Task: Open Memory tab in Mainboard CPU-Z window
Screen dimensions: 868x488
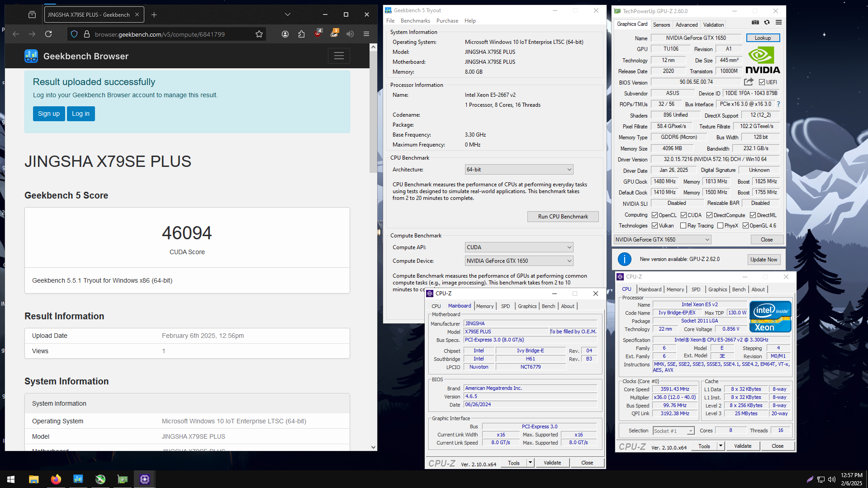Action: (x=485, y=306)
